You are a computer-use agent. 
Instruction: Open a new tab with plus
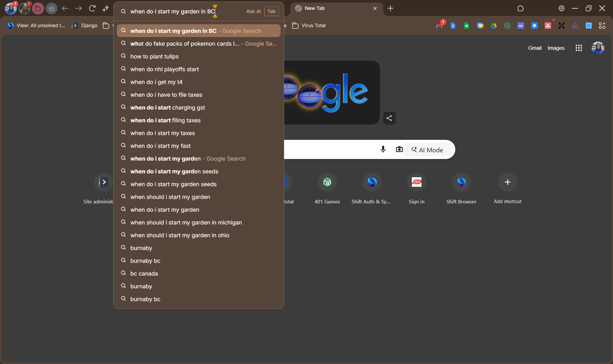tap(390, 8)
